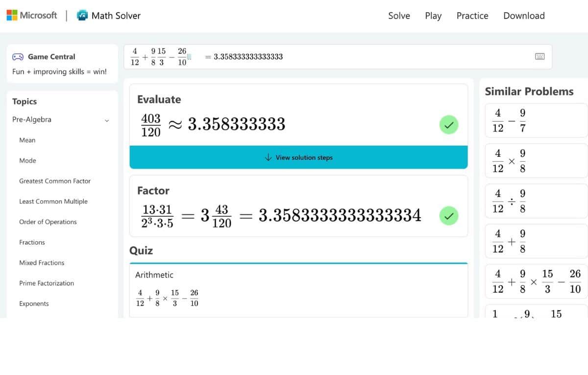Open similar problem 4/12 minus 9/7

(x=536, y=120)
